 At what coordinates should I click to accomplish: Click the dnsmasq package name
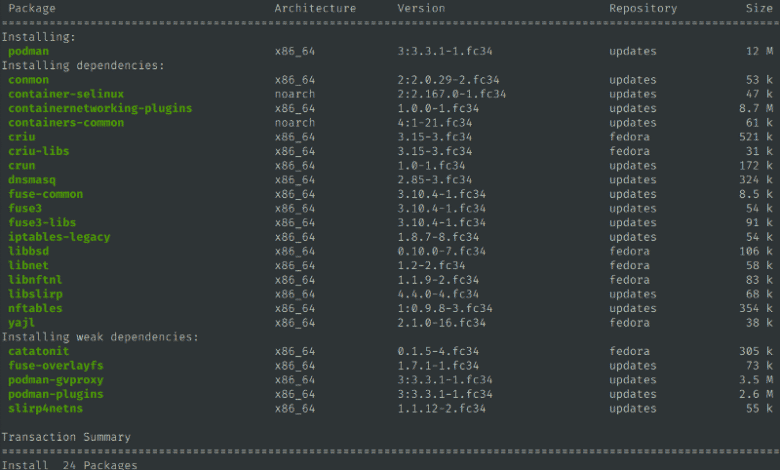click(x=32, y=180)
